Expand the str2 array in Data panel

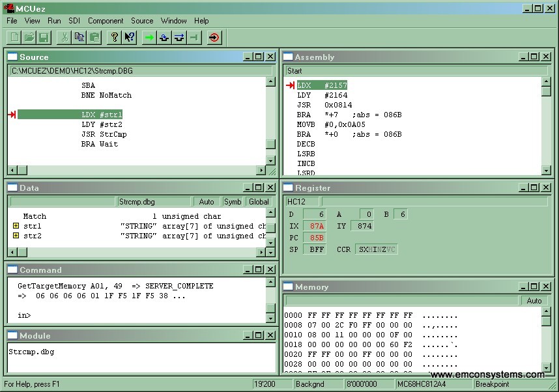click(x=16, y=236)
